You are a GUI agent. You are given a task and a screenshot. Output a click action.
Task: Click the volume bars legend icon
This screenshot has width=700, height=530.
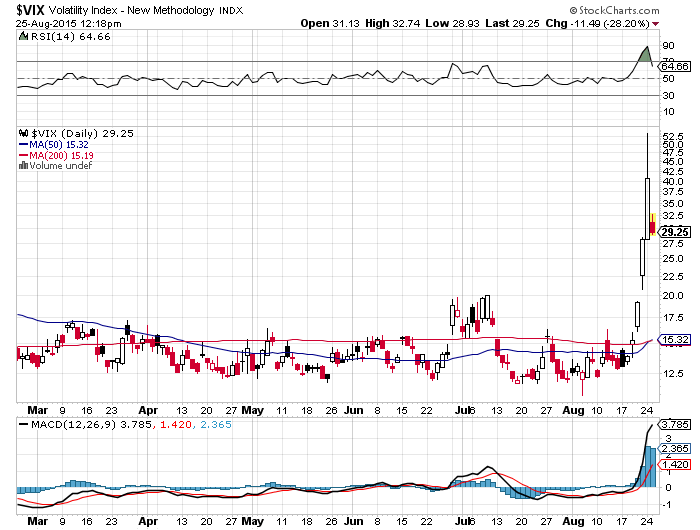tap(23, 166)
